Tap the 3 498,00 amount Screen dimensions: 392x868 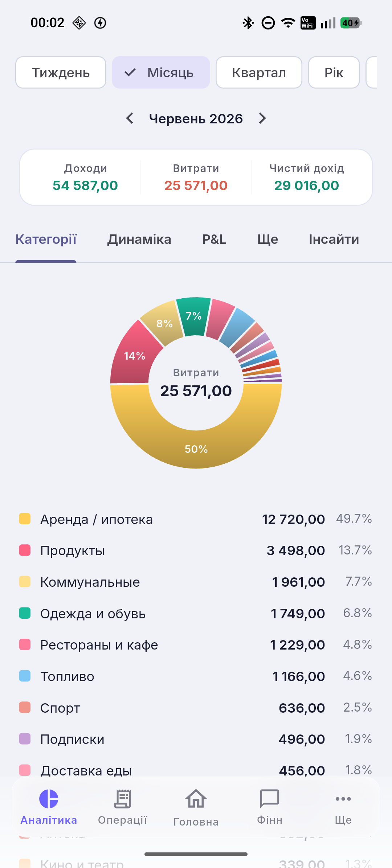point(295,550)
